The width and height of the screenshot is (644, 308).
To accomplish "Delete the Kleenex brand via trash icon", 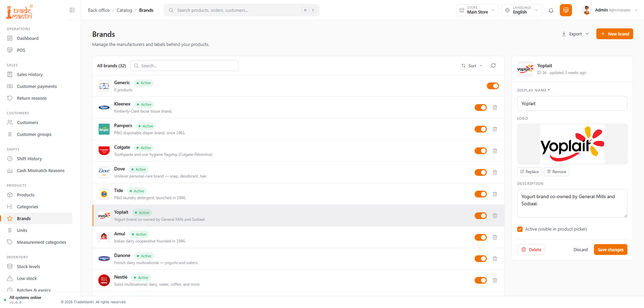I will 495,107.
